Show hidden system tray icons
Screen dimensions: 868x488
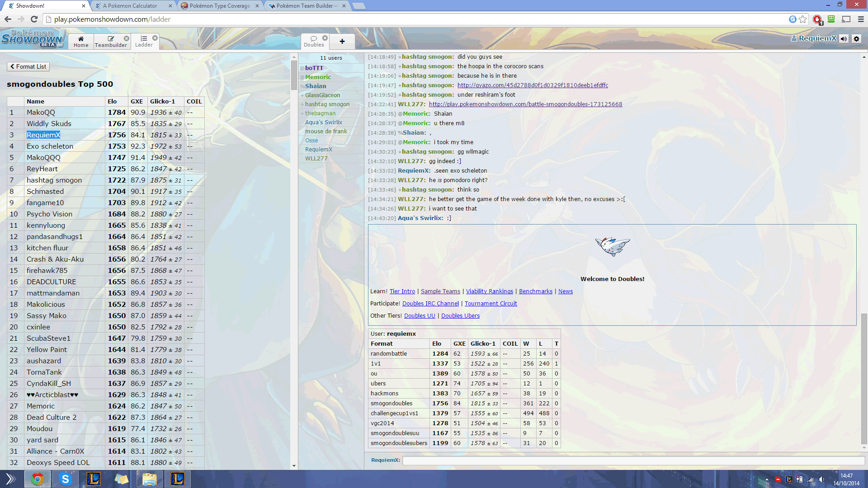(767, 479)
